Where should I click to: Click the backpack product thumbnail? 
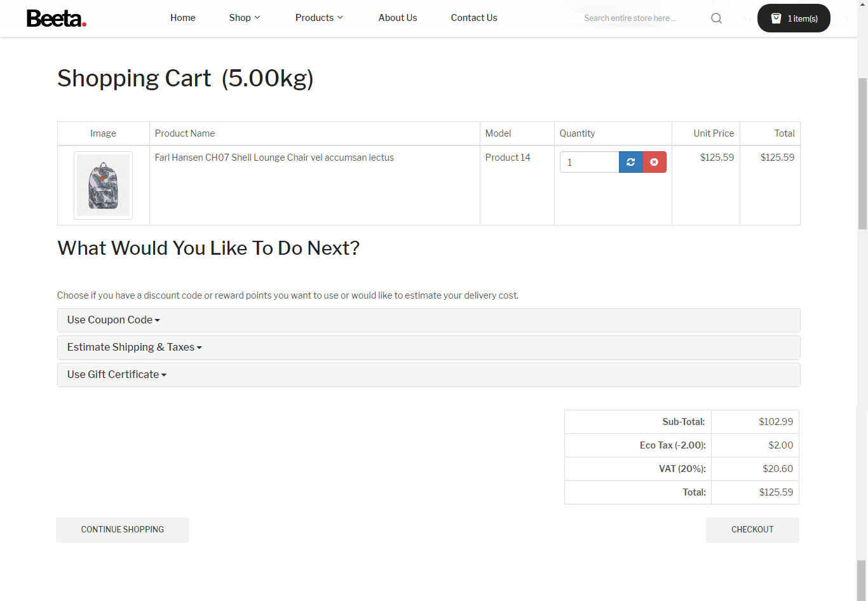[103, 186]
